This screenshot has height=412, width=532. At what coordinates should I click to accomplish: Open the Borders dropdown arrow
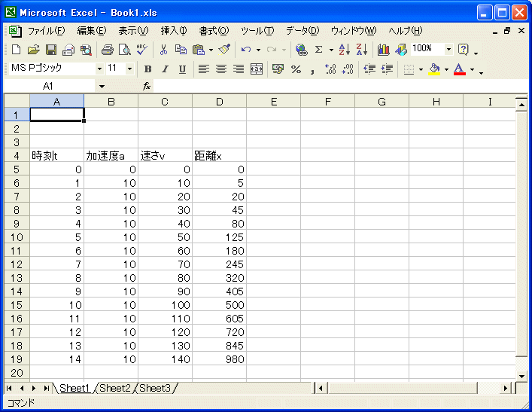421,69
